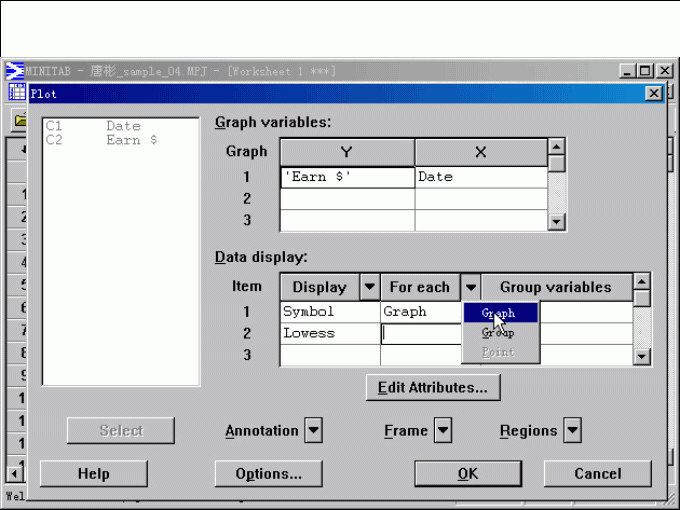Click the Plot dialog close X button
The height and width of the screenshot is (510, 680).
(654, 93)
